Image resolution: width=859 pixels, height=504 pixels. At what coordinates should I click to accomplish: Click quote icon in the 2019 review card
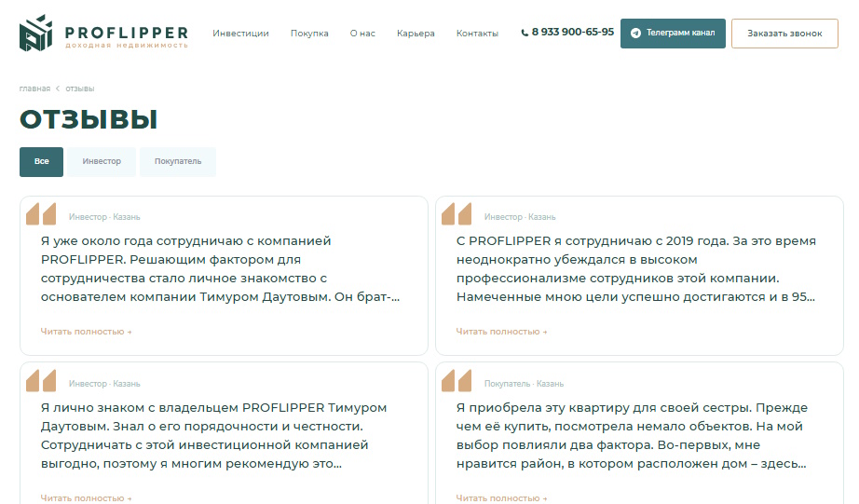point(457,214)
